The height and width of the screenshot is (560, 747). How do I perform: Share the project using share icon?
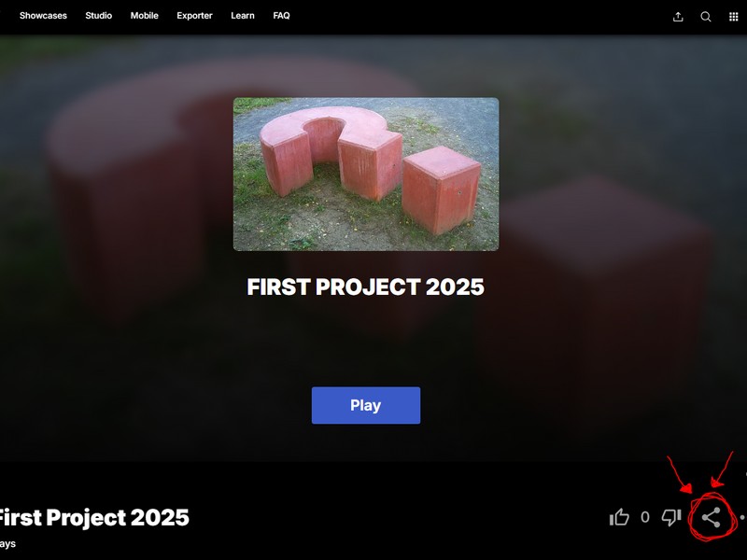tap(711, 518)
